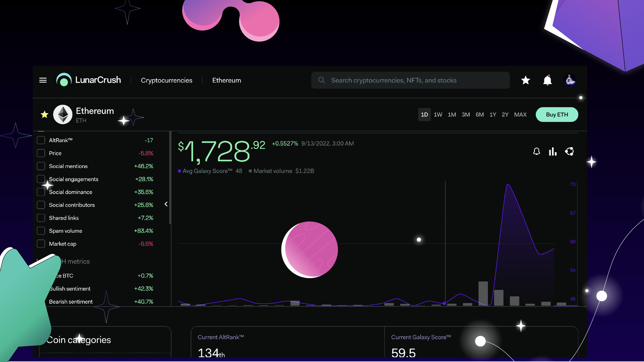644x362 pixels.
Task: Click the Avg Galaxy Score legend dot
Action: pyautogui.click(x=180, y=171)
